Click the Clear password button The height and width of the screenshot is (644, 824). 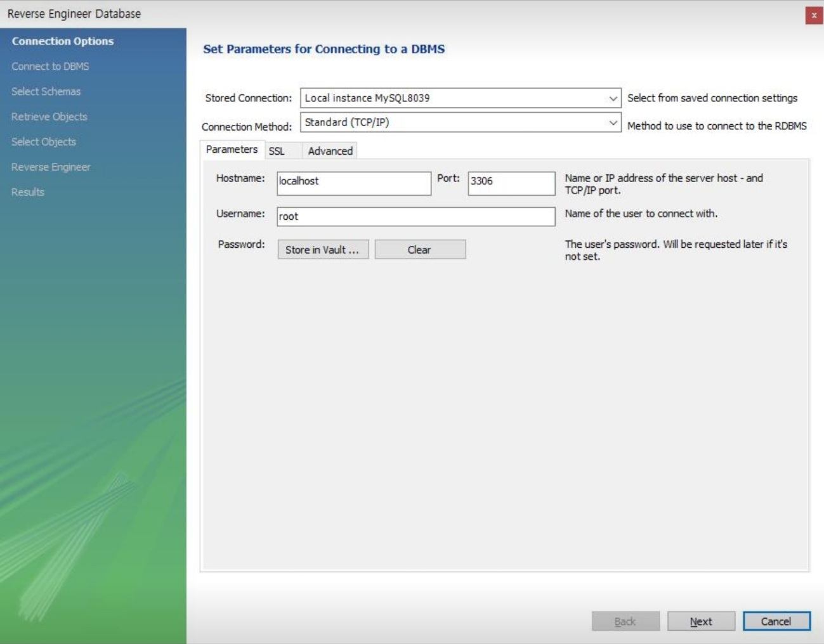tap(420, 250)
